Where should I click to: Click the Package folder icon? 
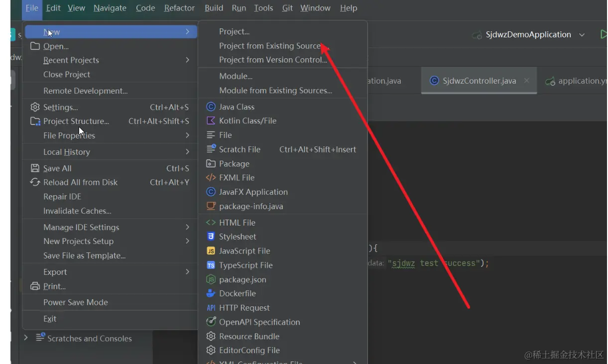pos(211,164)
